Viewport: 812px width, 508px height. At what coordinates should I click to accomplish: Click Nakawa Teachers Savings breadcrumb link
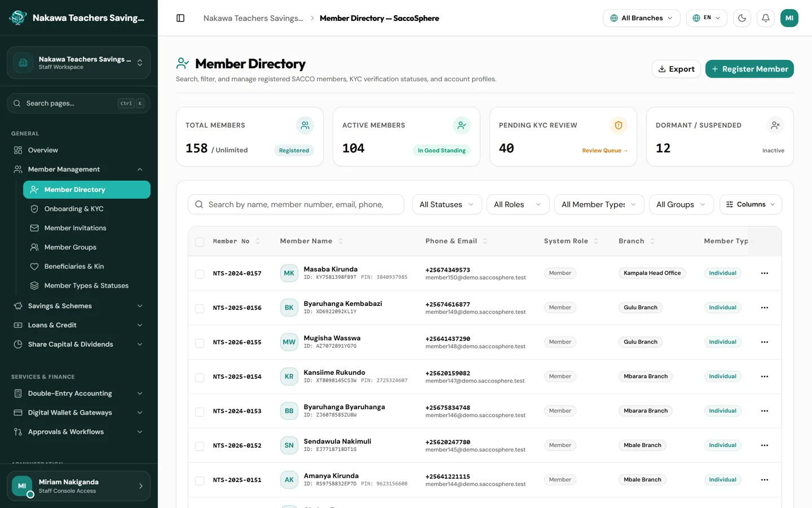[x=253, y=18]
